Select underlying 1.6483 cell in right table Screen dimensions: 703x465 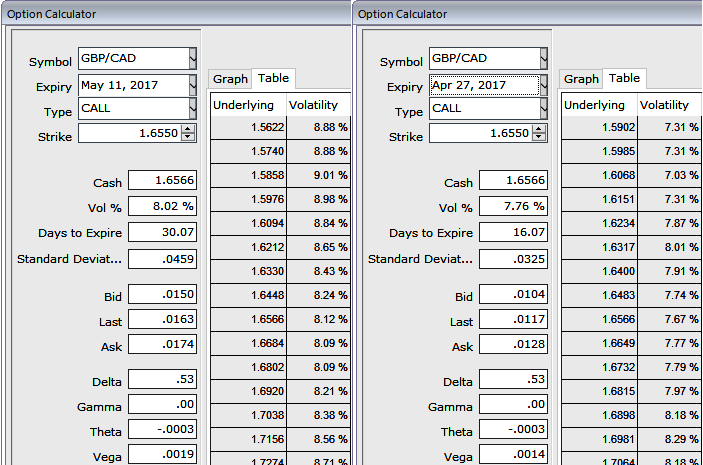[599, 296]
